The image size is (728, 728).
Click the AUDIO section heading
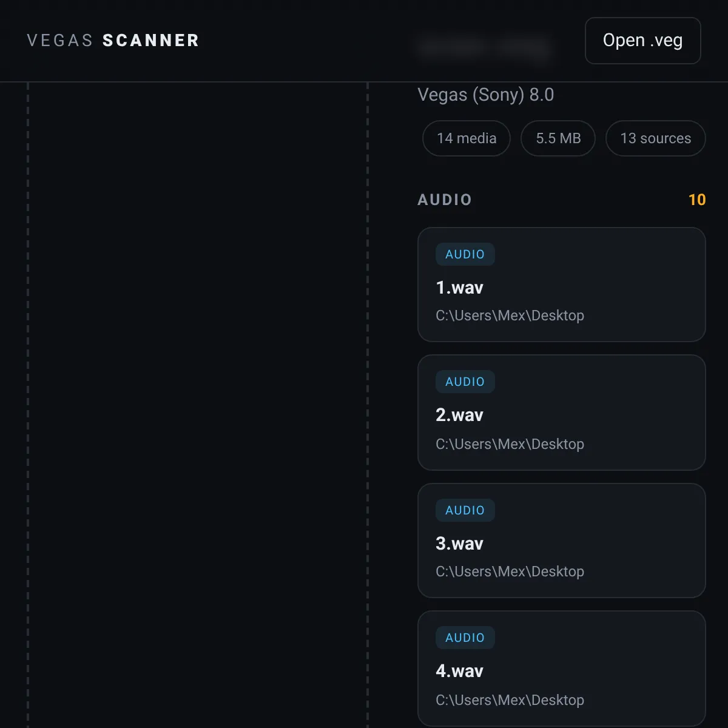point(445,200)
